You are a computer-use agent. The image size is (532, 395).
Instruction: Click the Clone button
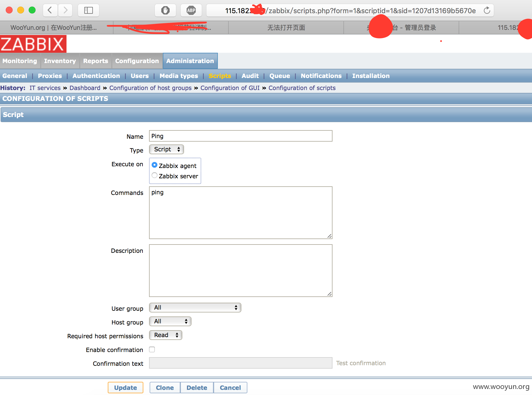(165, 388)
